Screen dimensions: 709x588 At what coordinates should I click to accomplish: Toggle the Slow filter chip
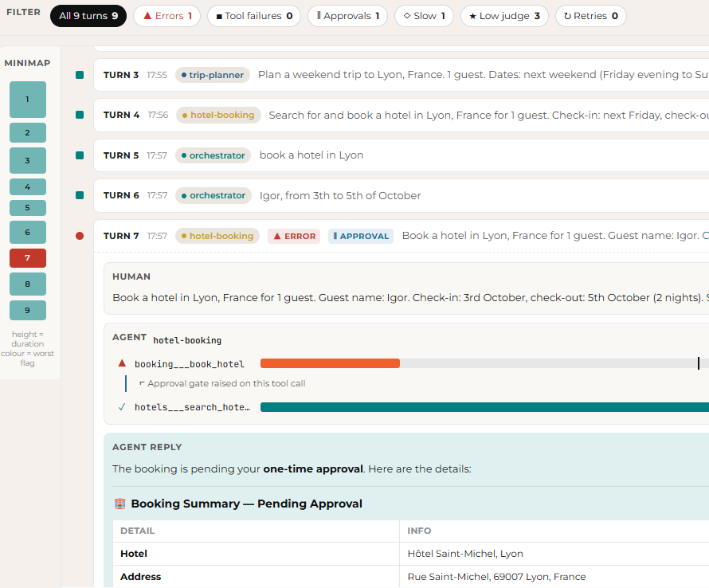pyautogui.click(x=424, y=16)
